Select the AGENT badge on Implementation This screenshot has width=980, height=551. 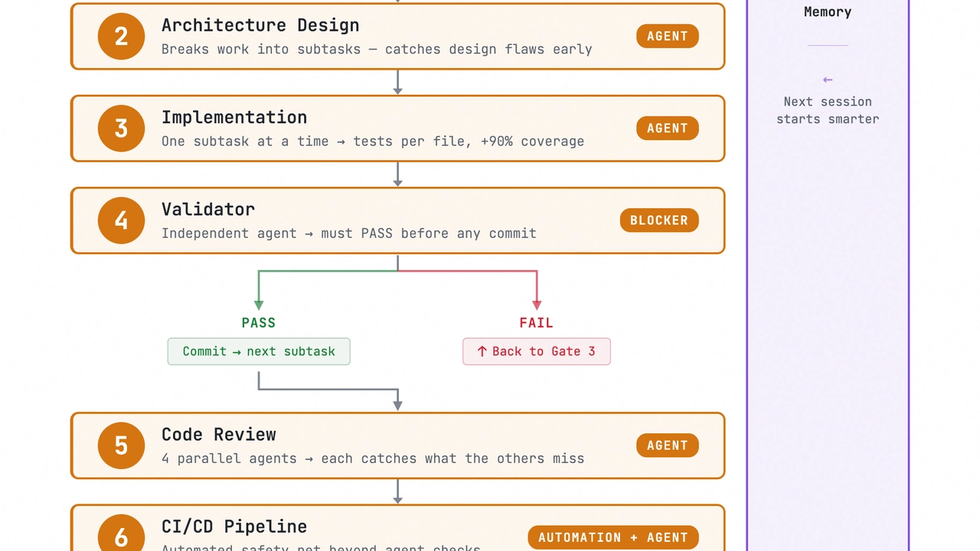pos(668,128)
